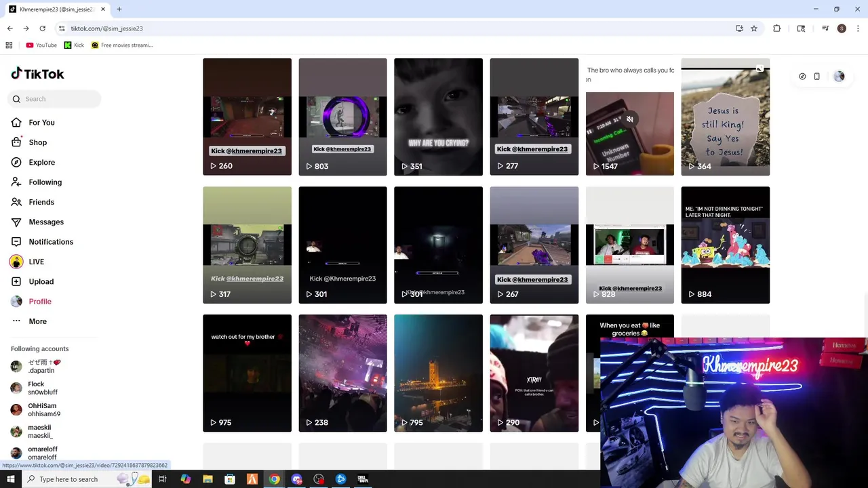Open the video with 1547 views
Screen dimensions: 868x488
[x=629, y=117]
